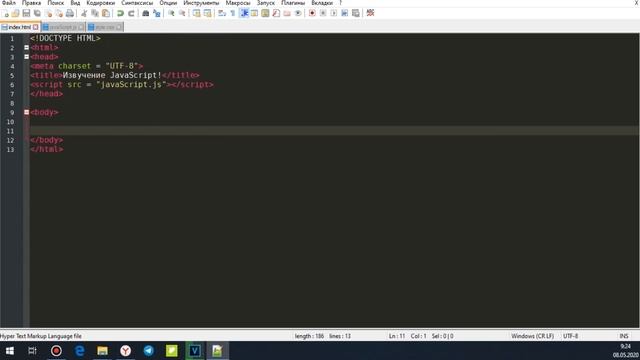Click the Zoom Out magnifier icon

click(182, 13)
